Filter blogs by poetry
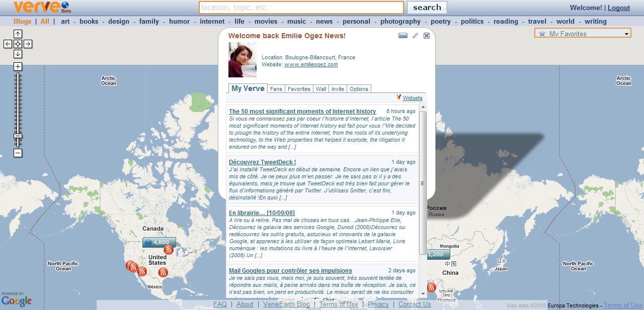Screen dimensions: 644x310 click(441, 21)
